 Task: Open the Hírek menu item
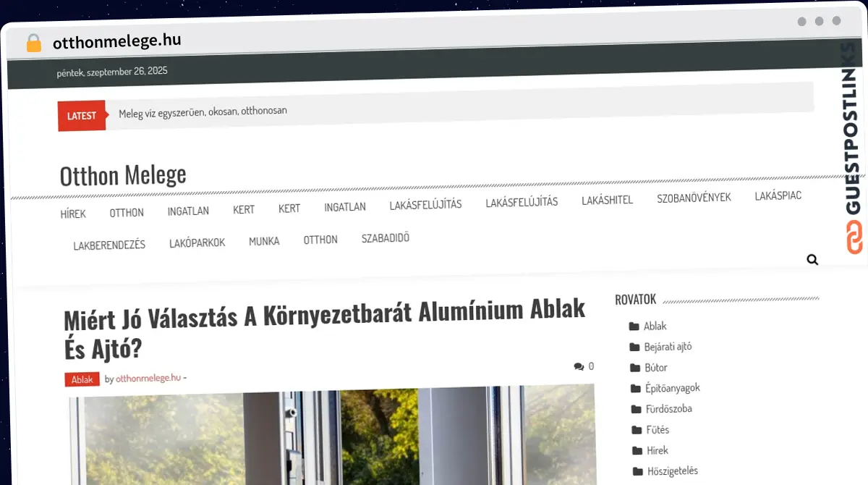pos(73,214)
